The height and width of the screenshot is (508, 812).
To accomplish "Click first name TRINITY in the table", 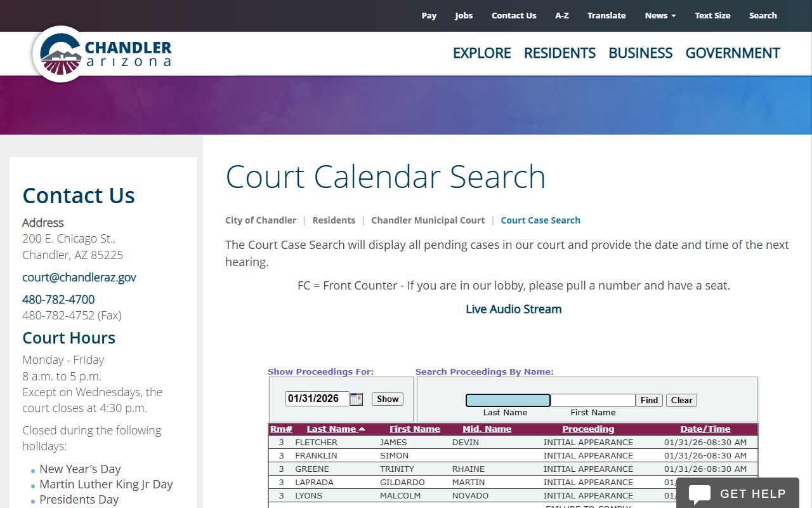I will point(397,469).
